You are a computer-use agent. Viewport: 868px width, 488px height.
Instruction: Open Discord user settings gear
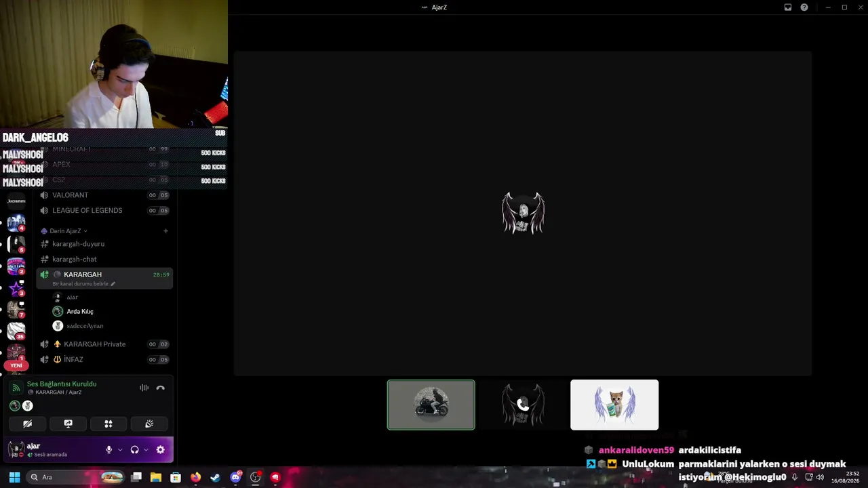coord(161,449)
